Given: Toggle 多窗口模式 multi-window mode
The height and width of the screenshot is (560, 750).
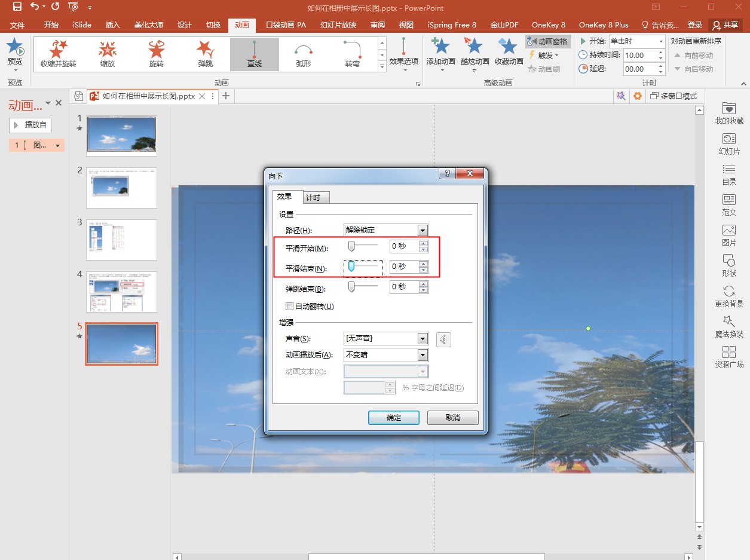Looking at the screenshot, I should pos(674,96).
